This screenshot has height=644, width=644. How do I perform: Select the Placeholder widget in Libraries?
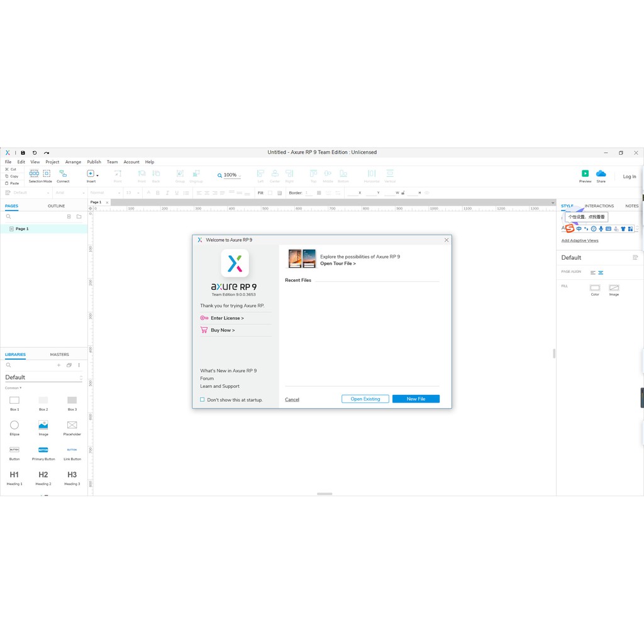pos(72,425)
